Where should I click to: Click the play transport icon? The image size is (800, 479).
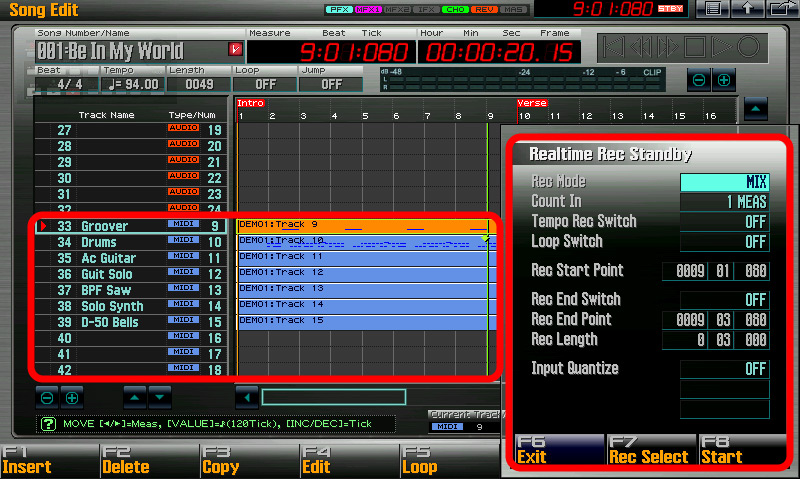click(x=721, y=47)
